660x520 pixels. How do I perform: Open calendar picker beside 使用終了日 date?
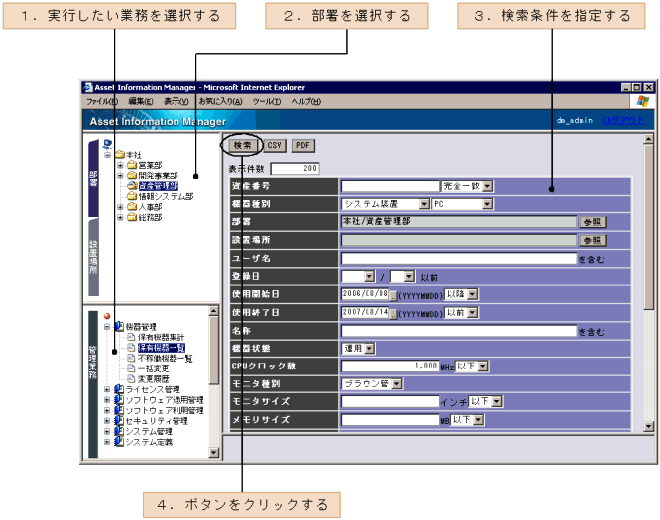pyautogui.click(x=393, y=313)
